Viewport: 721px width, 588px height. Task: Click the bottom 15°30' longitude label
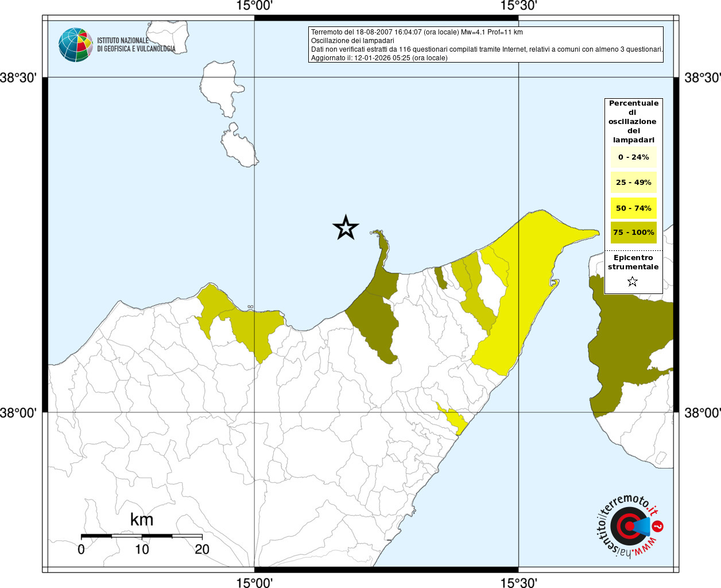(x=518, y=583)
